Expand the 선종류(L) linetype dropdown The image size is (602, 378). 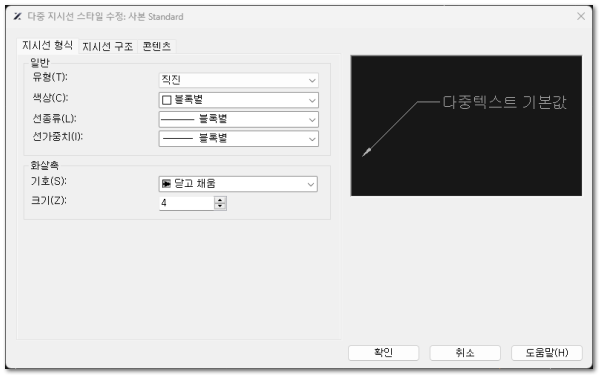tap(238, 119)
